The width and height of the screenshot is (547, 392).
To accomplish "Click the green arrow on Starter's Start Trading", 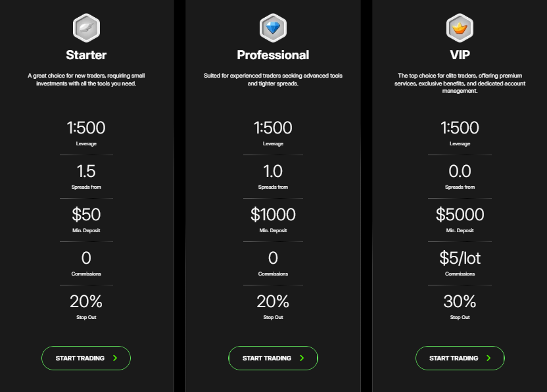I will pos(115,358).
